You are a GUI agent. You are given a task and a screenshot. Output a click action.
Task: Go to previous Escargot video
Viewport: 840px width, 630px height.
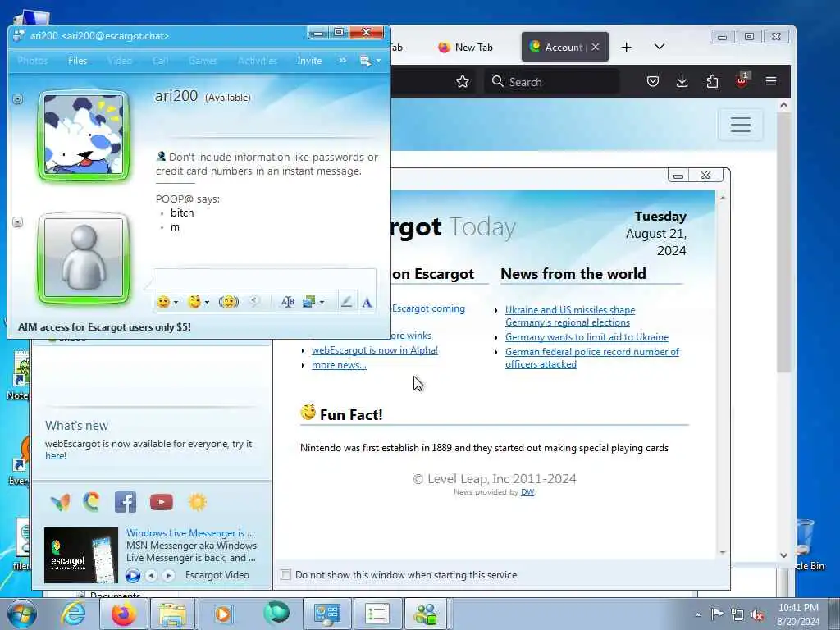152,575
